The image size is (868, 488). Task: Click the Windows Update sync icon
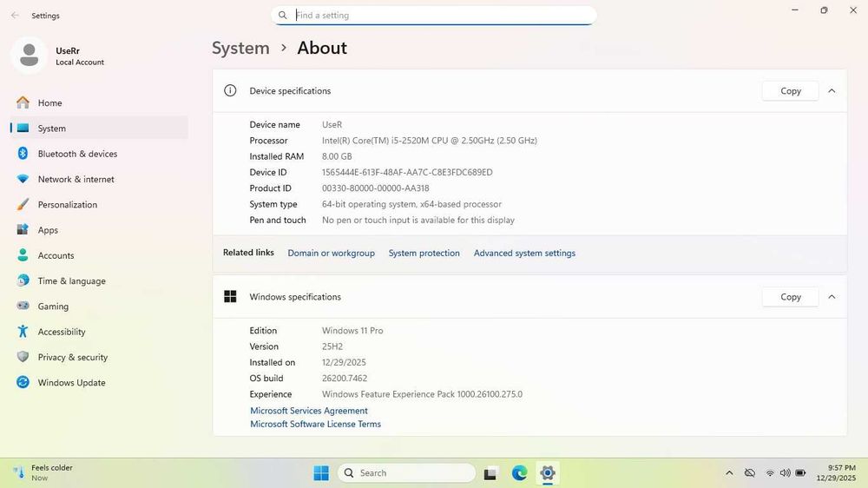coord(23,382)
